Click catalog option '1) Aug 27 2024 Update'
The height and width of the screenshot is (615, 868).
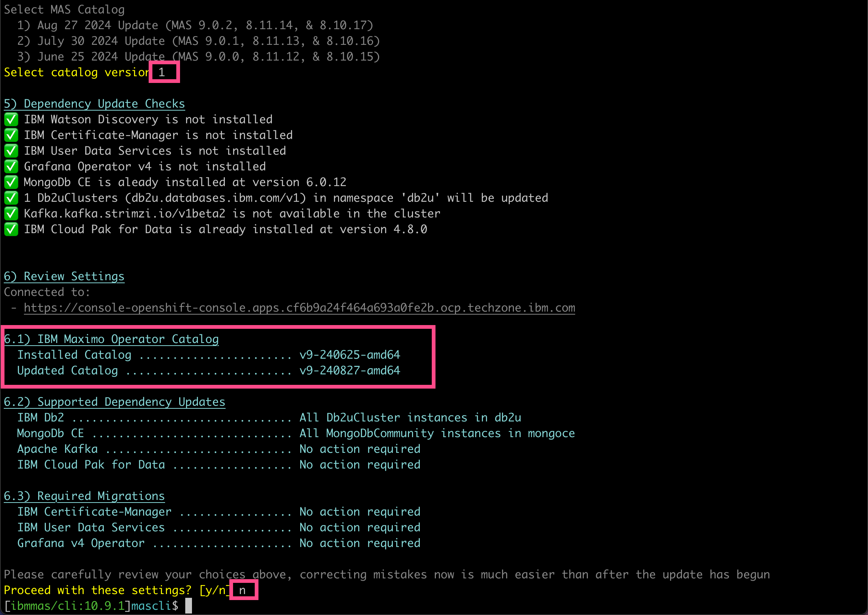[195, 25]
